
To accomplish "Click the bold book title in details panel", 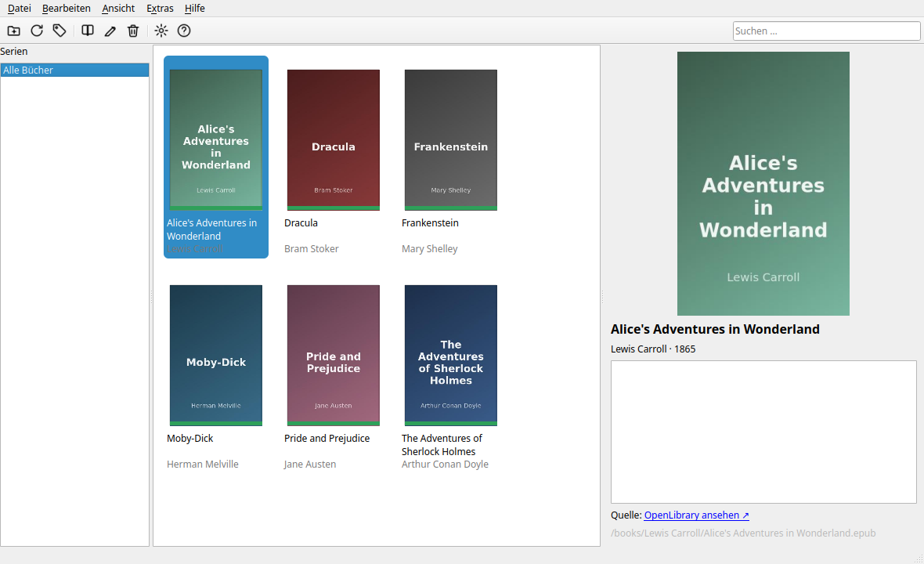I will 715,330.
